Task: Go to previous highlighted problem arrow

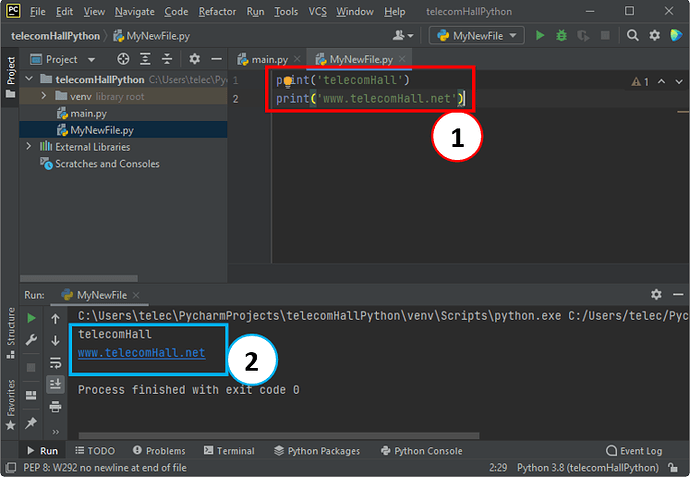Action: click(x=661, y=82)
